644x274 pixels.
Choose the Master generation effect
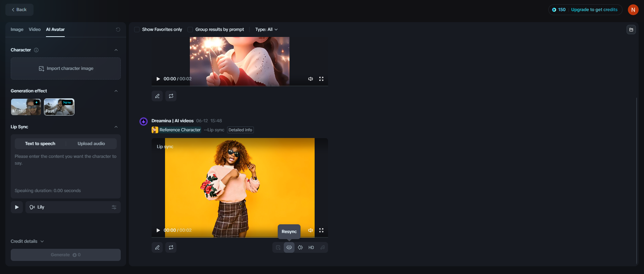click(x=26, y=107)
